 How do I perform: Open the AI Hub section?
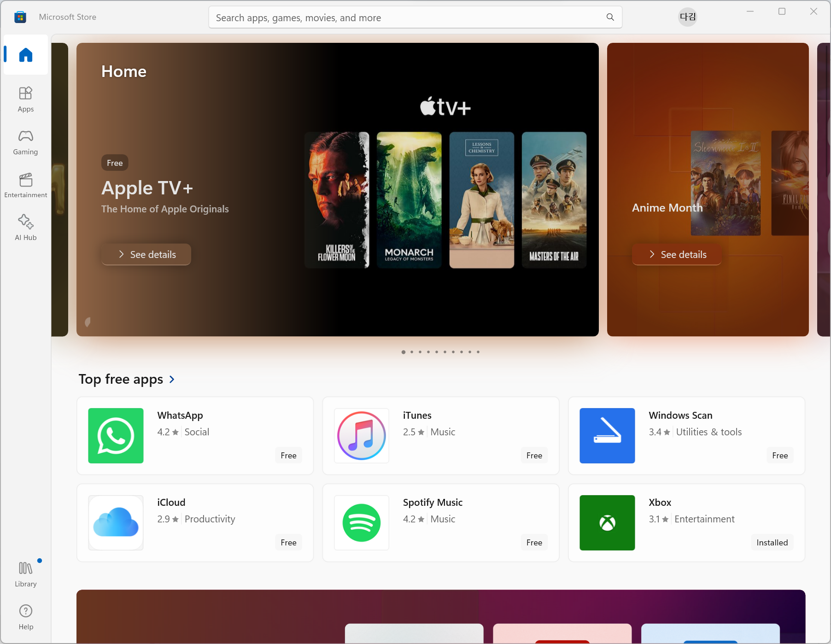click(x=26, y=228)
